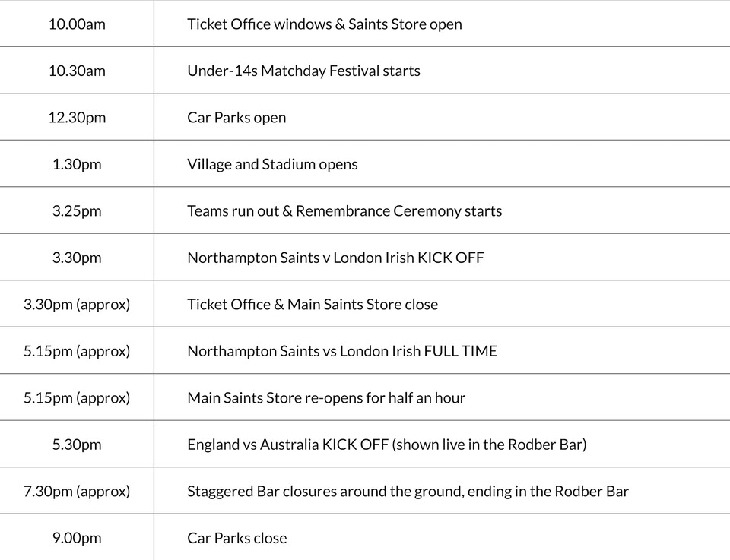The width and height of the screenshot is (730, 560).
Task: Click the 5.30pm time cell
Action: [x=77, y=445]
